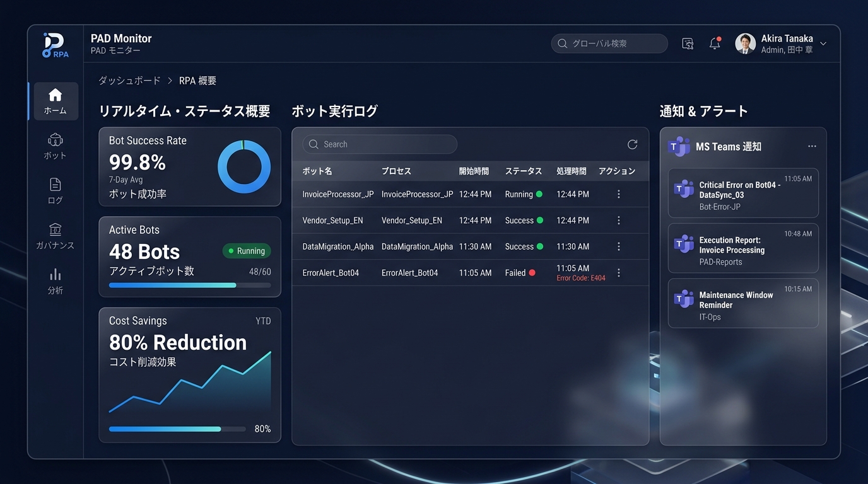Click the green Running status badge

[247, 251]
